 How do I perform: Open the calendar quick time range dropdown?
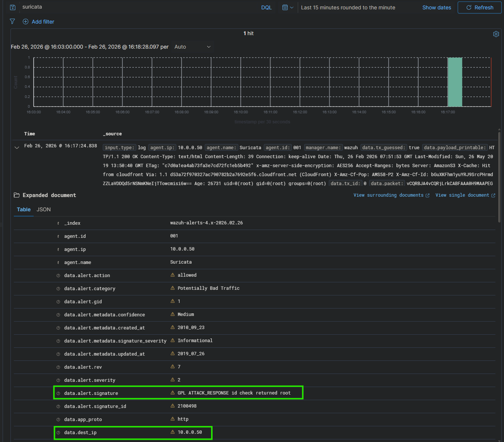click(x=287, y=7)
